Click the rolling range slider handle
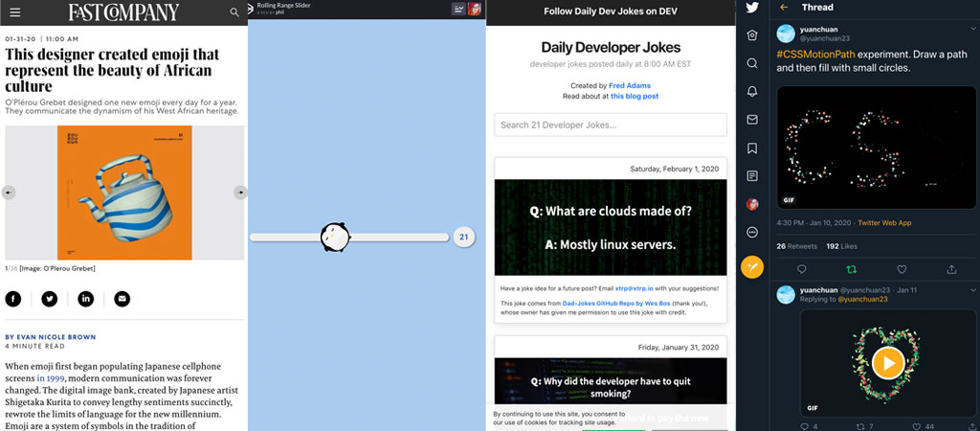 [x=335, y=237]
